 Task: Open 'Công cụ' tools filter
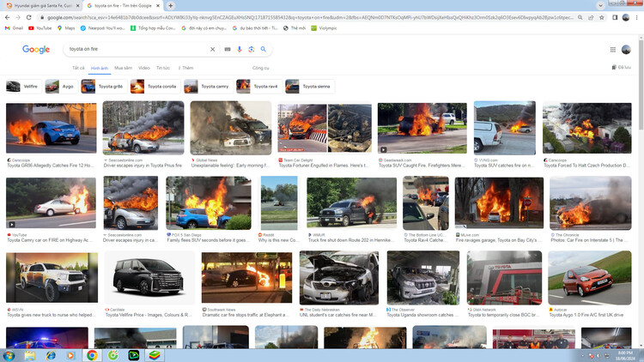261,68
